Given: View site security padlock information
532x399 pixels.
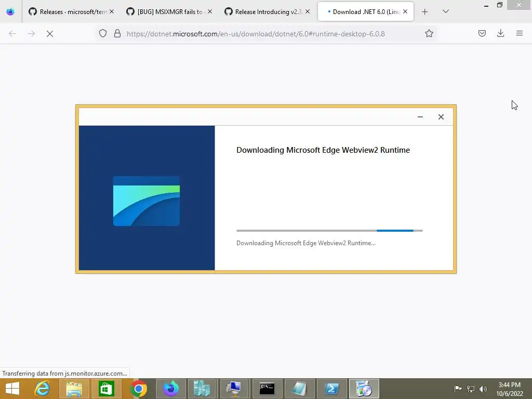Looking at the screenshot, I should click(x=117, y=34).
